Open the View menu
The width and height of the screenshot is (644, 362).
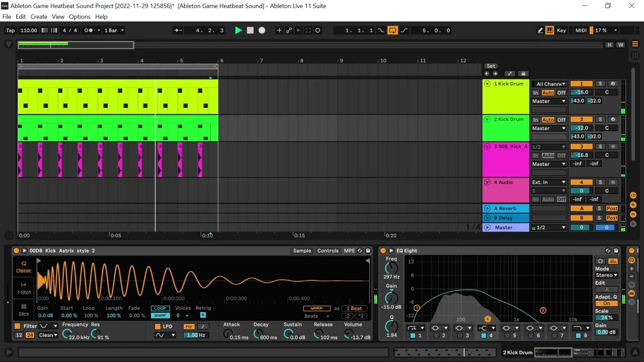tap(58, 17)
